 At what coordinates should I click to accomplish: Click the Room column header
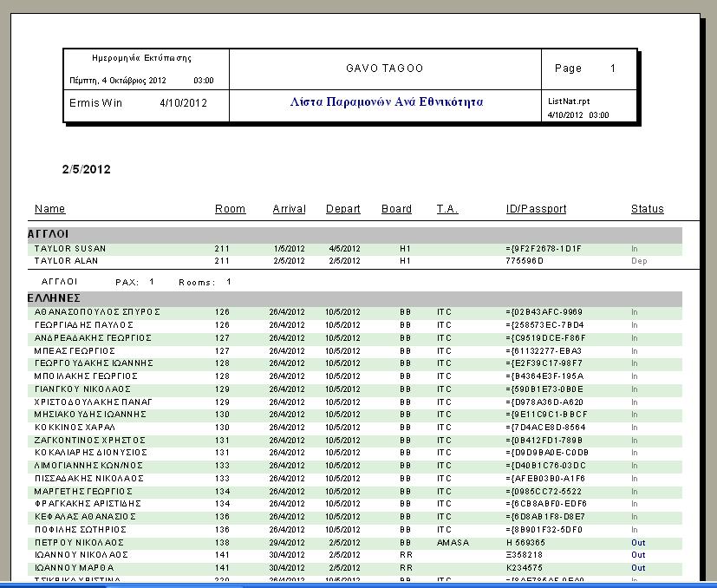230,209
